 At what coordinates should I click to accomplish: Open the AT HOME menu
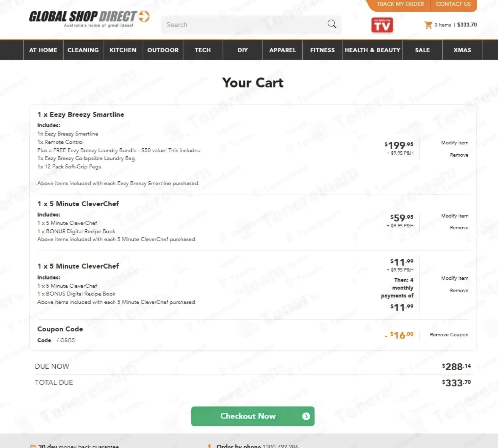(43, 50)
